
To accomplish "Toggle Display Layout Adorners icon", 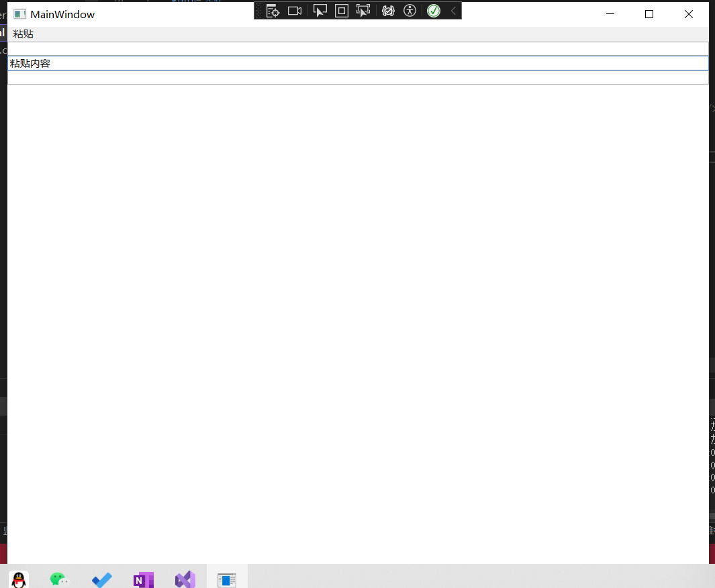I will [342, 11].
